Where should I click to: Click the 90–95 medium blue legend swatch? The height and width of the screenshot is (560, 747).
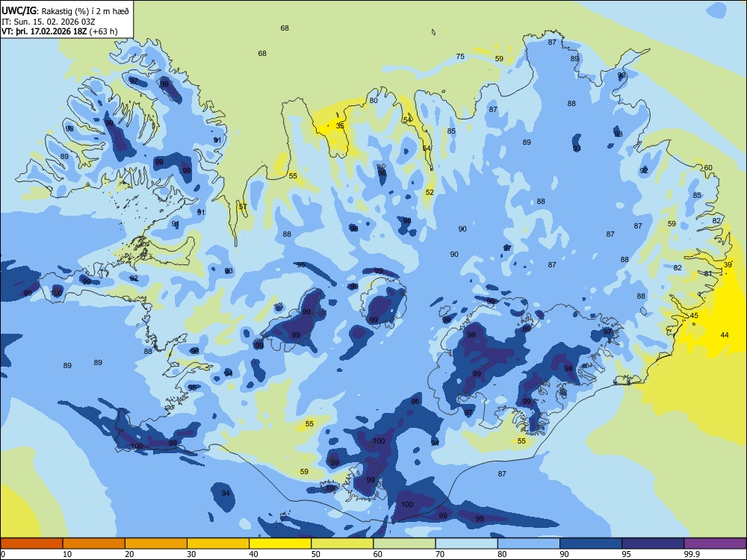coord(591,544)
